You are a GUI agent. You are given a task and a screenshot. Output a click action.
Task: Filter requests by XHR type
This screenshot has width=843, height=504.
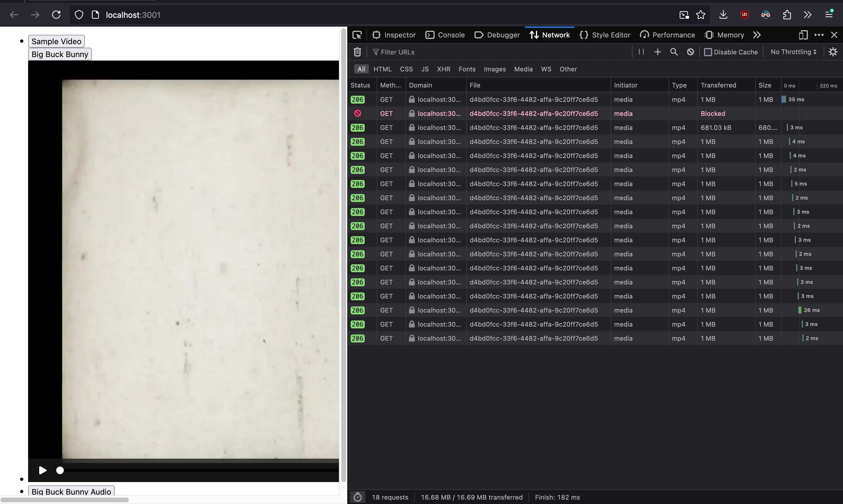[443, 69]
